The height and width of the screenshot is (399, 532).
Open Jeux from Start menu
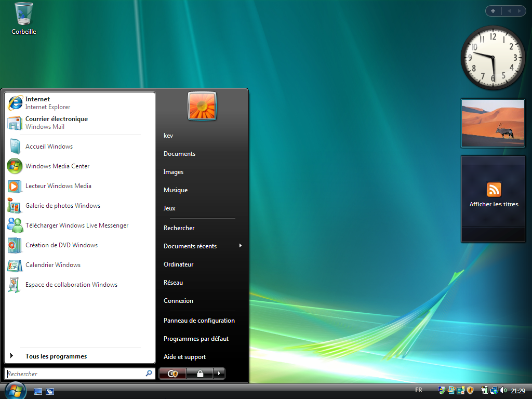click(169, 208)
